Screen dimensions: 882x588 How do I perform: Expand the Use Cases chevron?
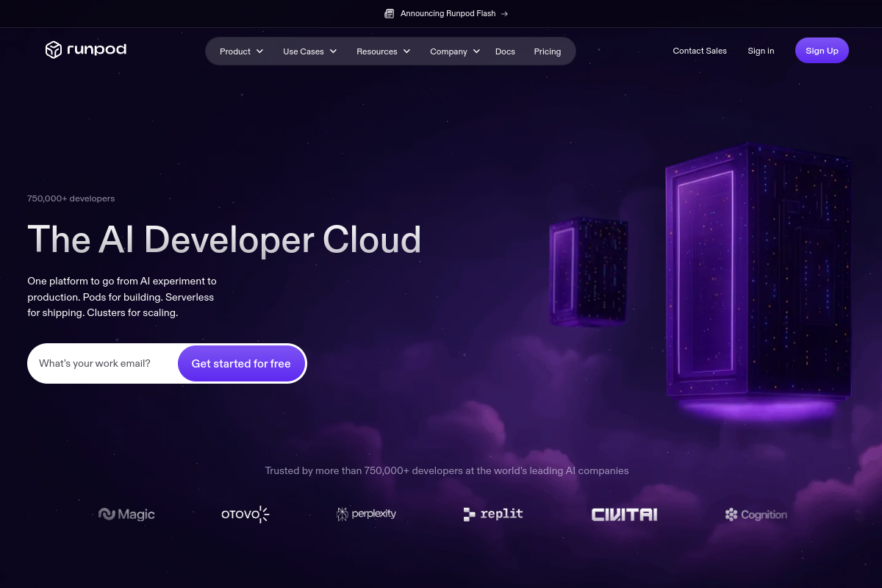click(333, 51)
